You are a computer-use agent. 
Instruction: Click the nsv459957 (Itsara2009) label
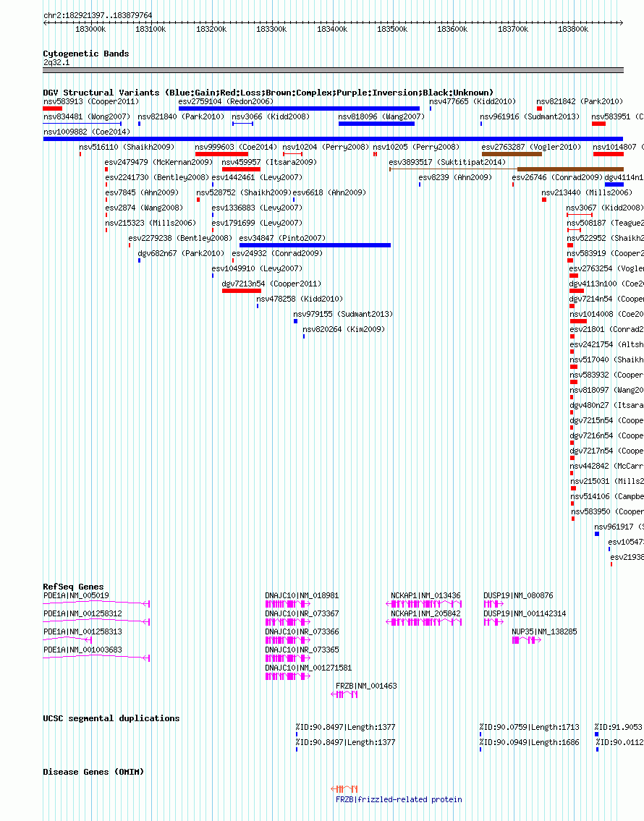click(270, 162)
